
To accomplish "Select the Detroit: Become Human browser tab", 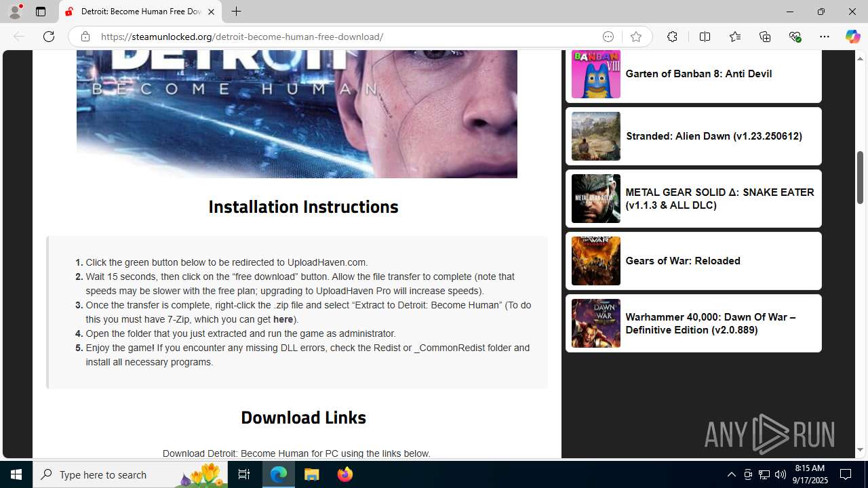I will click(140, 12).
